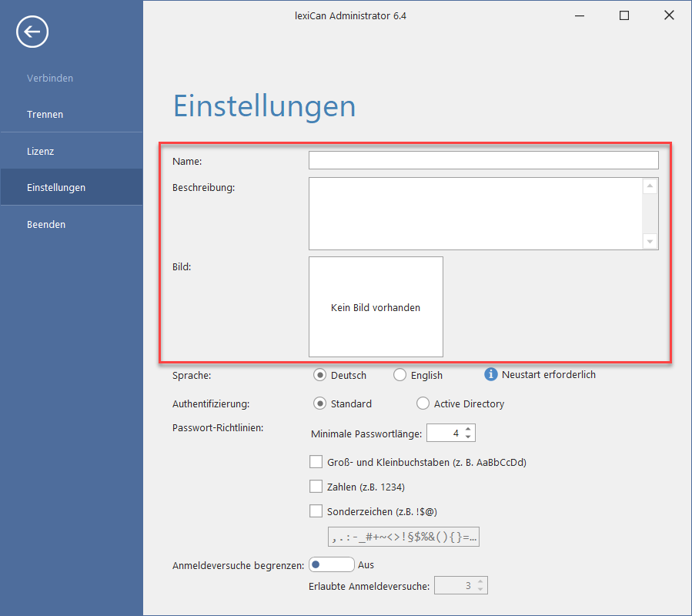Open the Trennen menu item
Screen dimensions: 692x616
pos(45,114)
